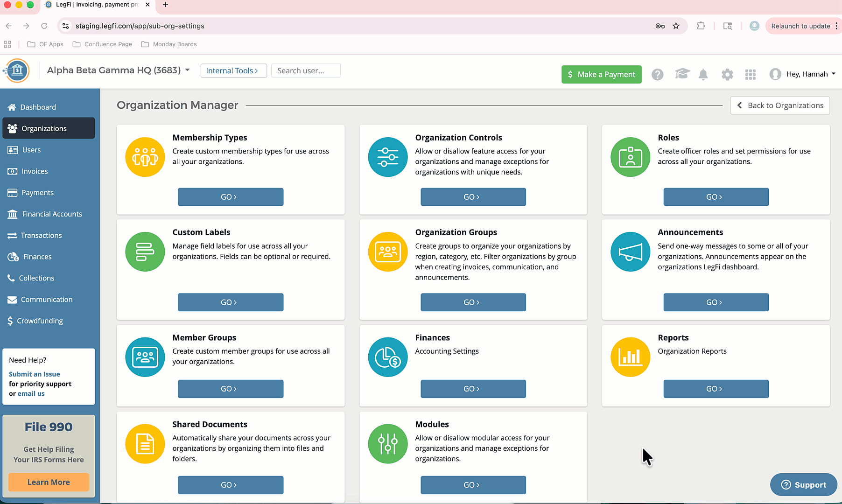
Task: Go to Communication in the sidebar
Action: pos(47,300)
